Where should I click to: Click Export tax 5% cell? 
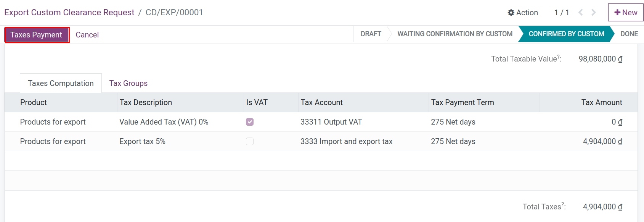pos(142,141)
